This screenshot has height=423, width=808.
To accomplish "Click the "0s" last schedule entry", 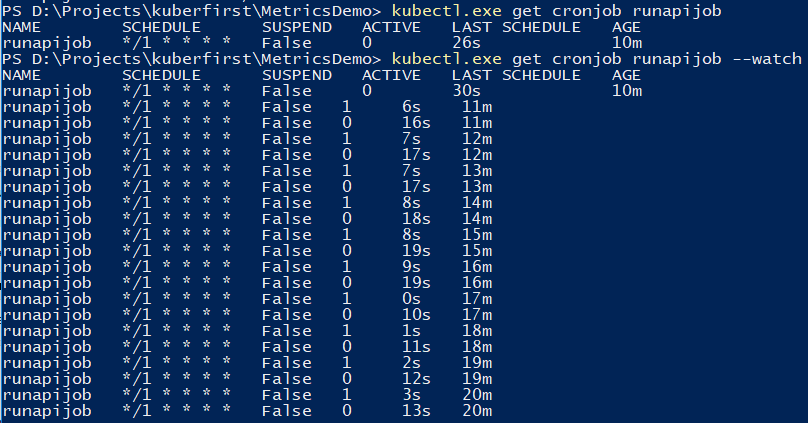I will click(411, 299).
